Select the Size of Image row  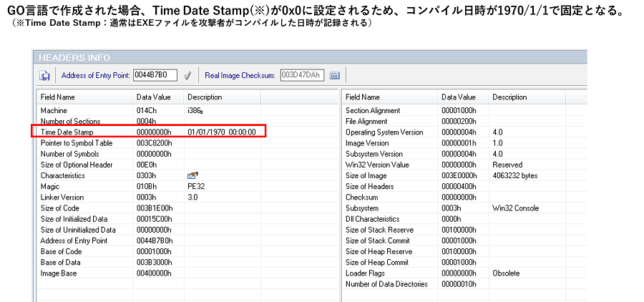pos(367,175)
